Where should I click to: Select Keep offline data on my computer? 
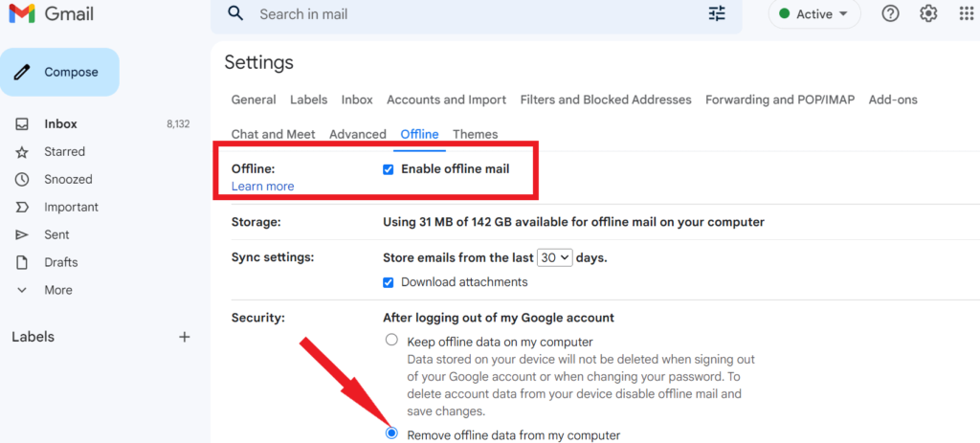click(391, 340)
